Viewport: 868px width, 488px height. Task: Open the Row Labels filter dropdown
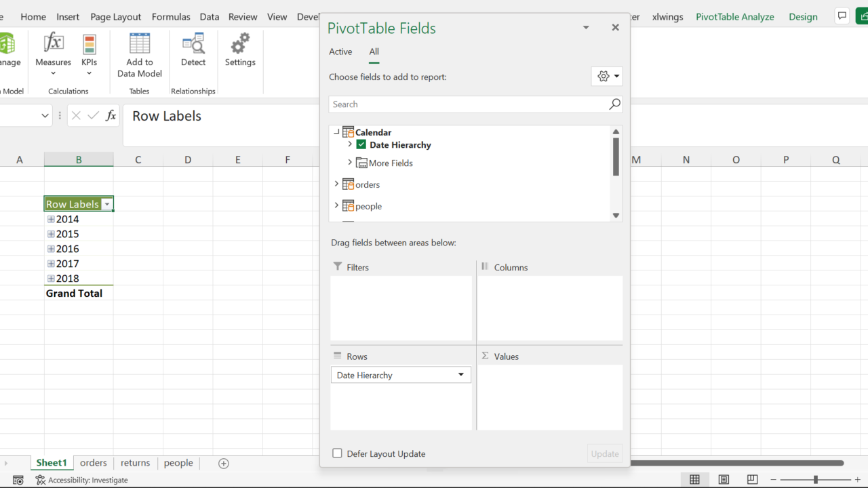106,205
